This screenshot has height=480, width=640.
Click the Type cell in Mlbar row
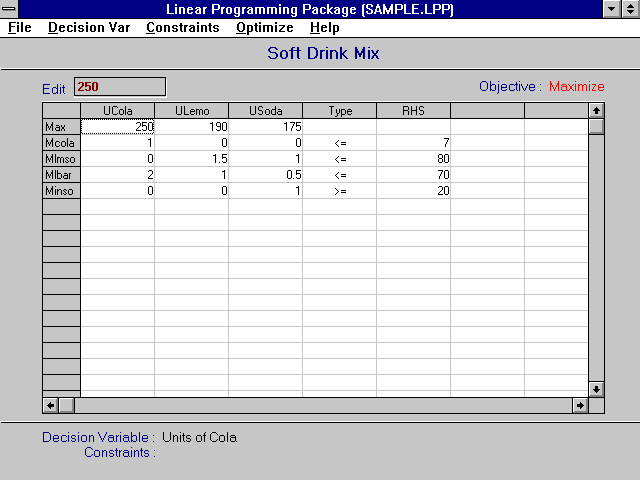[339, 175]
